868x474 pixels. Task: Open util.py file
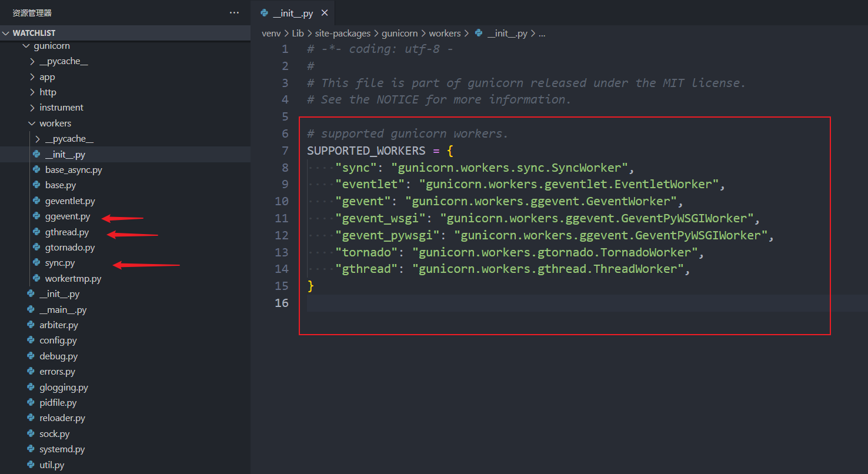point(125,465)
